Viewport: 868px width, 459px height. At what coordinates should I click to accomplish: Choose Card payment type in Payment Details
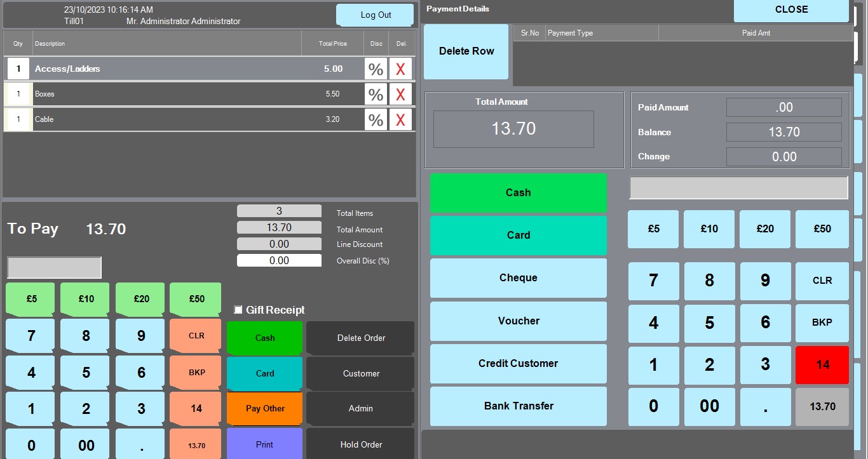(x=518, y=235)
